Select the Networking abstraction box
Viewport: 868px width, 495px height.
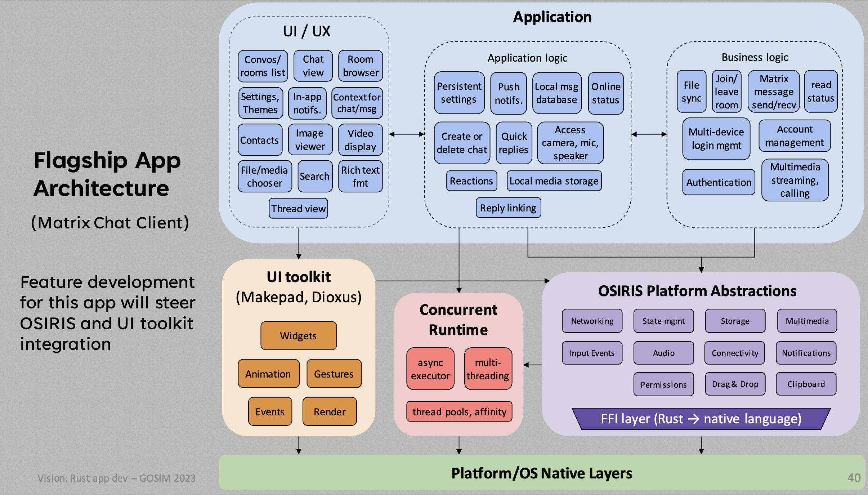coord(592,321)
